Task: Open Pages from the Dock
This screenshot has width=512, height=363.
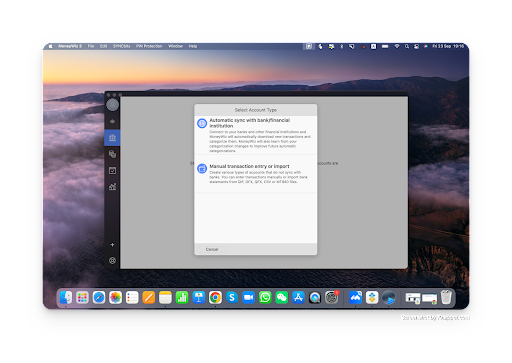Action: 149,297
